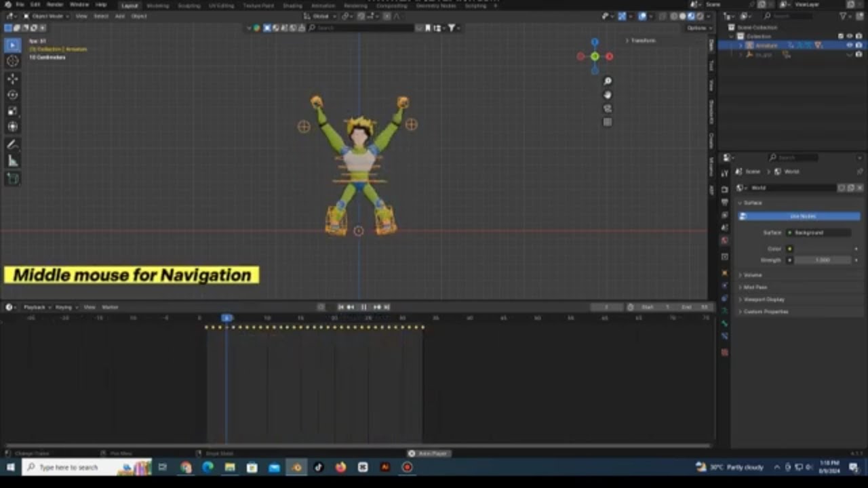Select the Add Cube tool
This screenshot has height=488, width=868.
[12, 178]
